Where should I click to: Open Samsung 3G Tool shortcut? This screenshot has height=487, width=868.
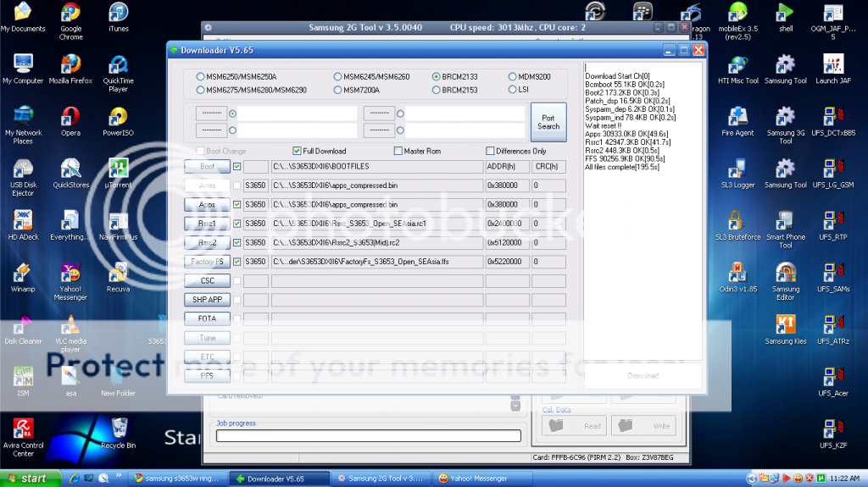[x=786, y=125]
